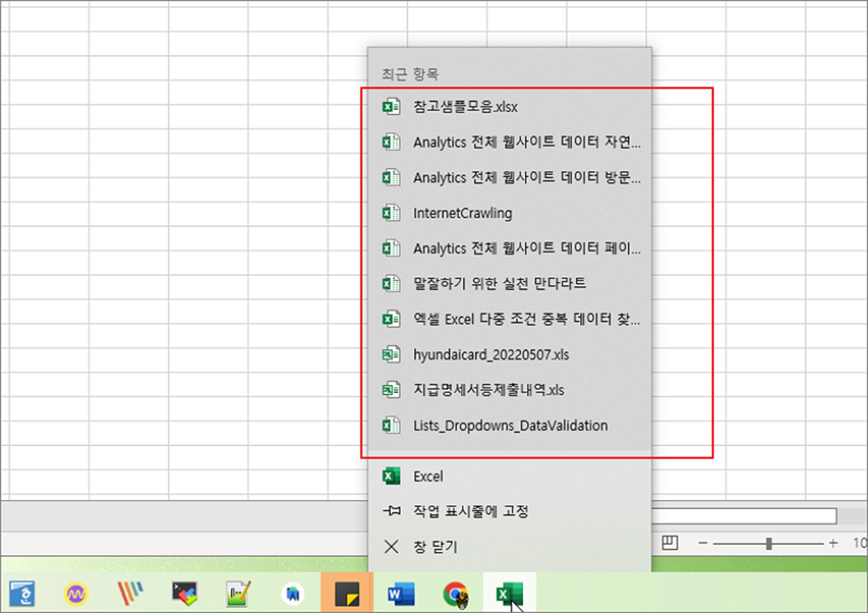Click the 말잘하기 위한 실천 만다라트 file icon

(x=392, y=283)
